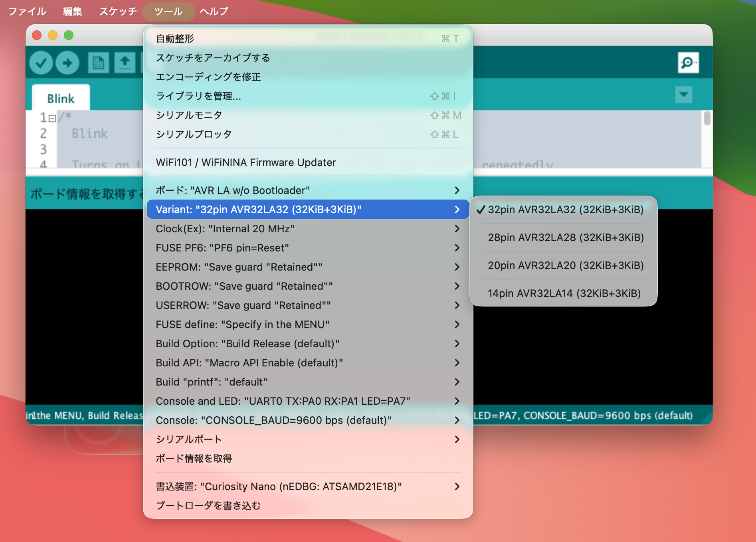Viewport: 756px width, 542px height.
Task: Open the 編集 menu
Action: click(x=73, y=11)
